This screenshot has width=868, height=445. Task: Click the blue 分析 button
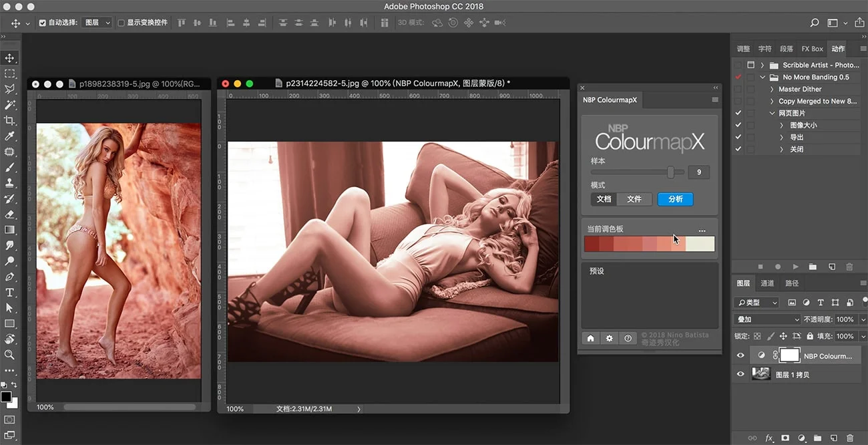pos(675,199)
